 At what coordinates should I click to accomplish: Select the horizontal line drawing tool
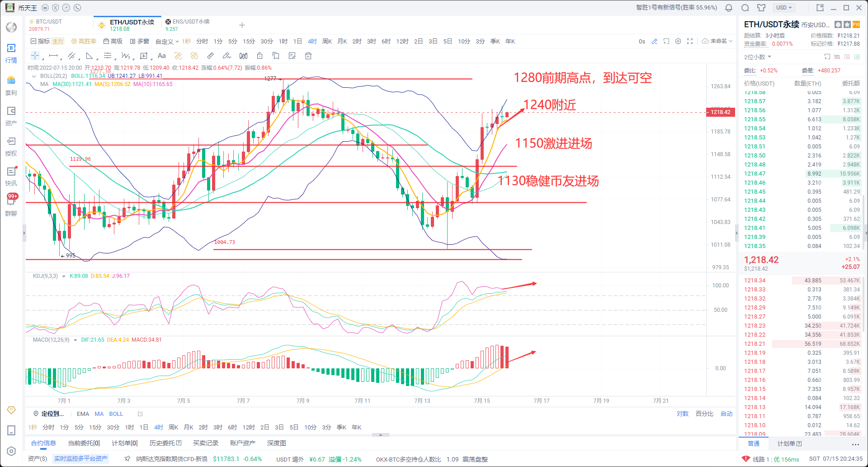[x=53, y=56]
